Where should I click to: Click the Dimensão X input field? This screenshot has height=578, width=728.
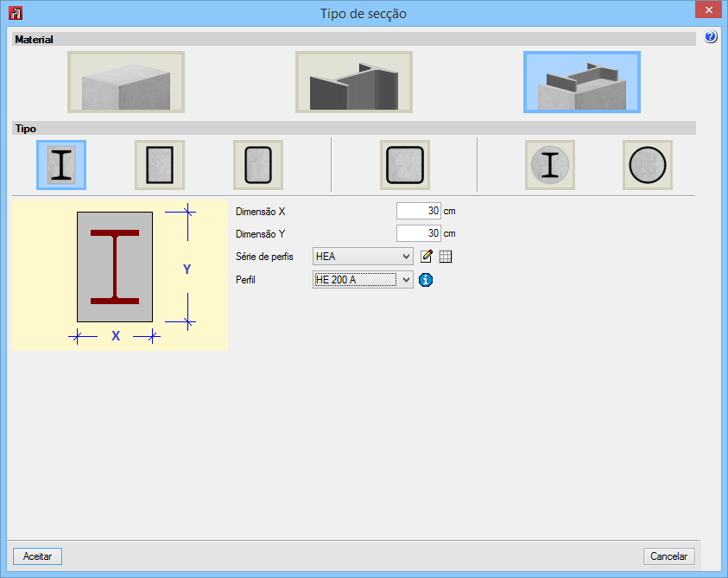(419, 211)
